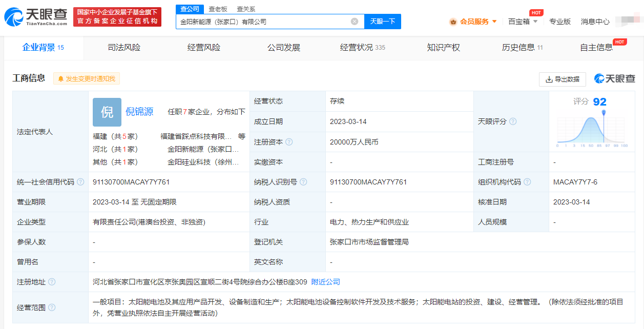644x329 pixels.
Task: Click the bell icon in the change-notification button
Action: point(61,79)
